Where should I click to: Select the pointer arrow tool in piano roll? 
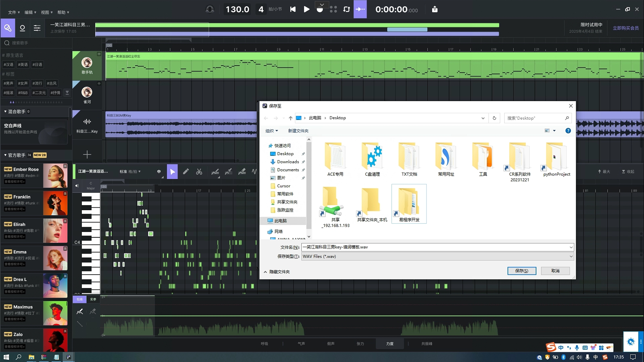pyautogui.click(x=172, y=172)
